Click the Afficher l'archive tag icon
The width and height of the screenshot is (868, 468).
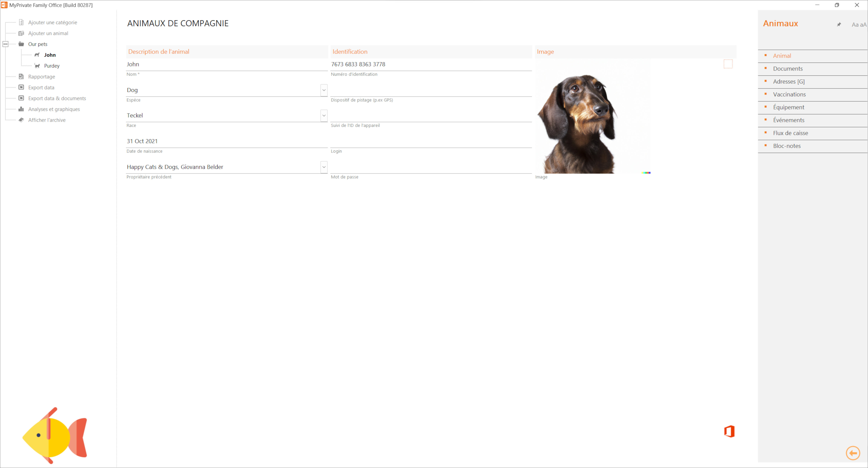point(21,120)
